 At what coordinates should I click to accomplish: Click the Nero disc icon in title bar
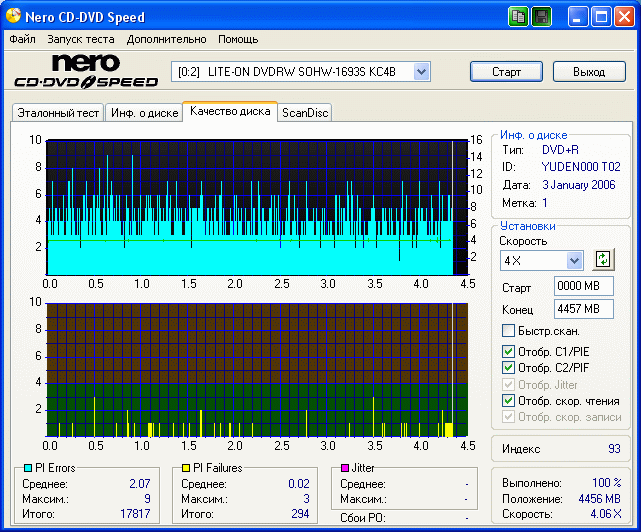(13, 17)
